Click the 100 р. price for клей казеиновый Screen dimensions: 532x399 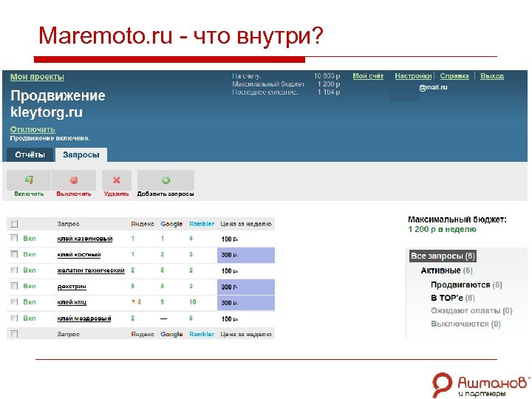[x=229, y=239]
